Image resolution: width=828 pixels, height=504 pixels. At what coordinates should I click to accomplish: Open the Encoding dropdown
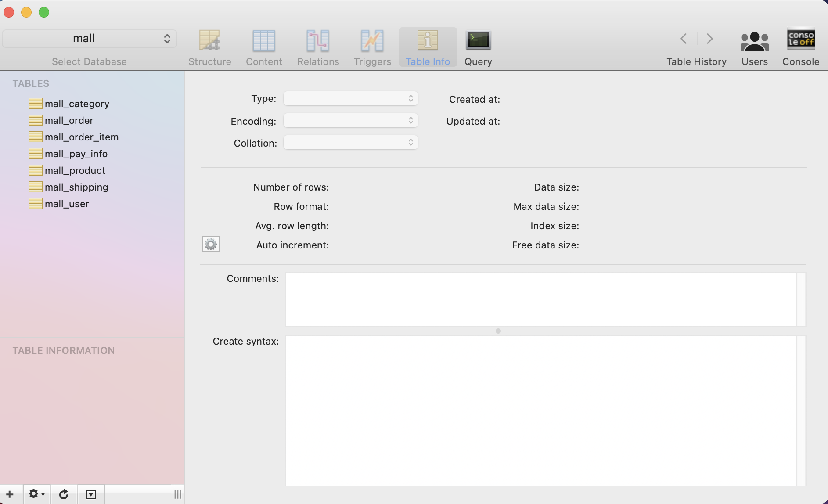pos(350,120)
